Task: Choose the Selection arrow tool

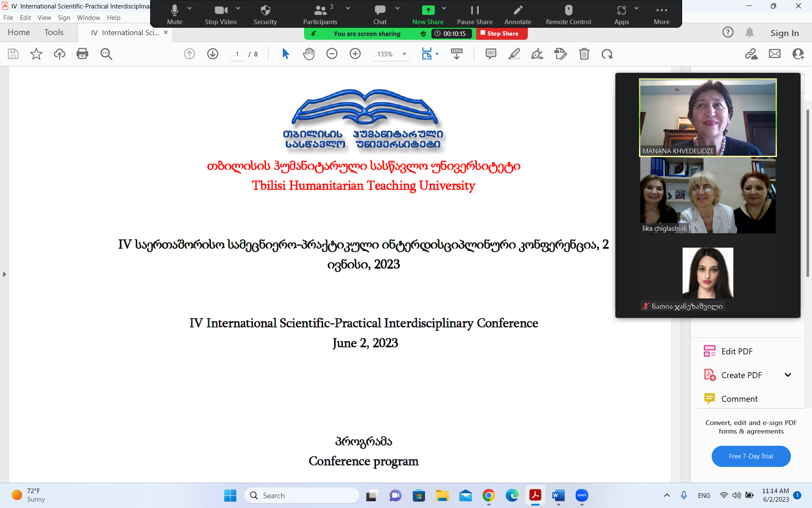Action: pos(286,54)
